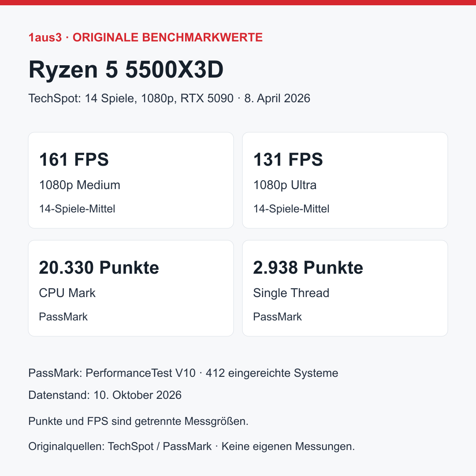Click the '1080p Ultra' label

point(285,185)
